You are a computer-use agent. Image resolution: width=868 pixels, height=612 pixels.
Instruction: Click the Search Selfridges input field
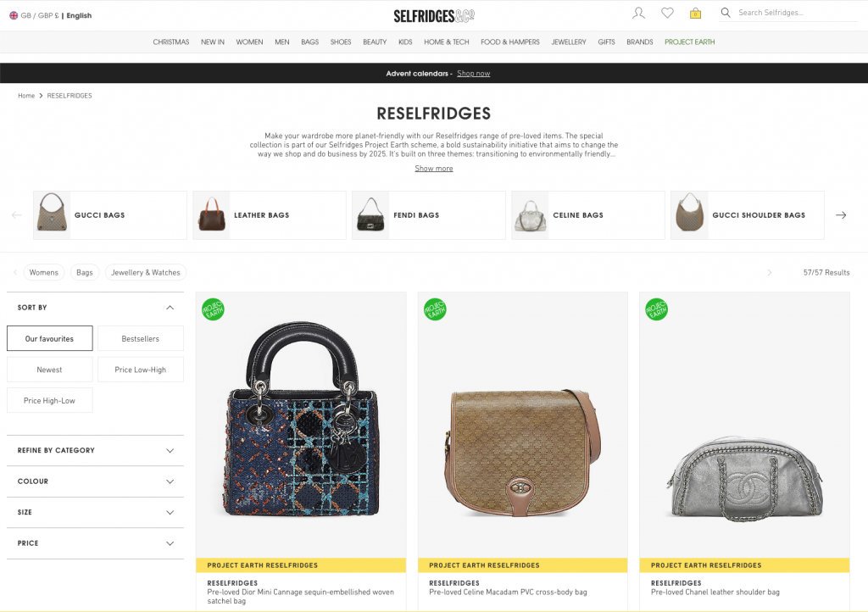pyautogui.click(x=797, y=13)
